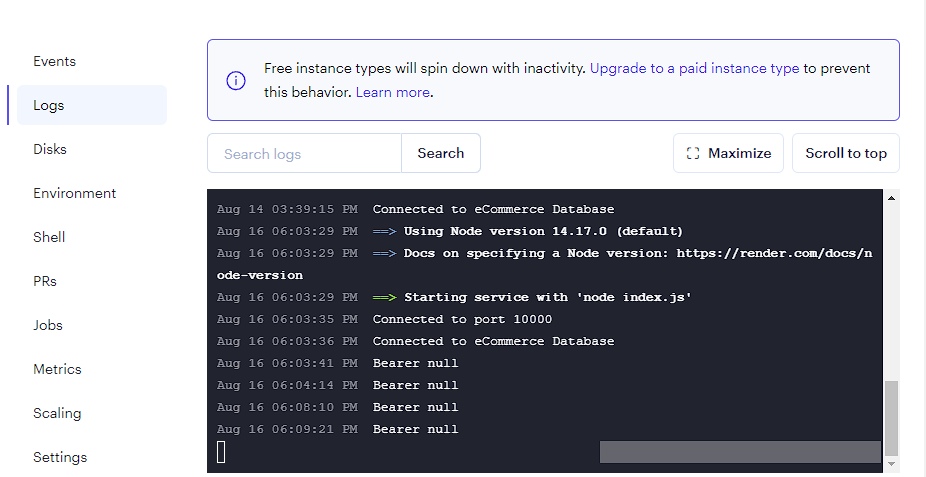Navigate to PRs in sidebar
Image resolution: width=926 pixels, height=477 pixels.
[45, 281]
